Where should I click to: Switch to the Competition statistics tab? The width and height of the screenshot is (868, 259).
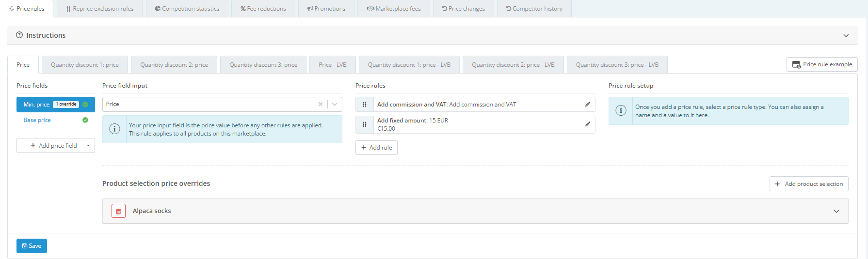187,9
